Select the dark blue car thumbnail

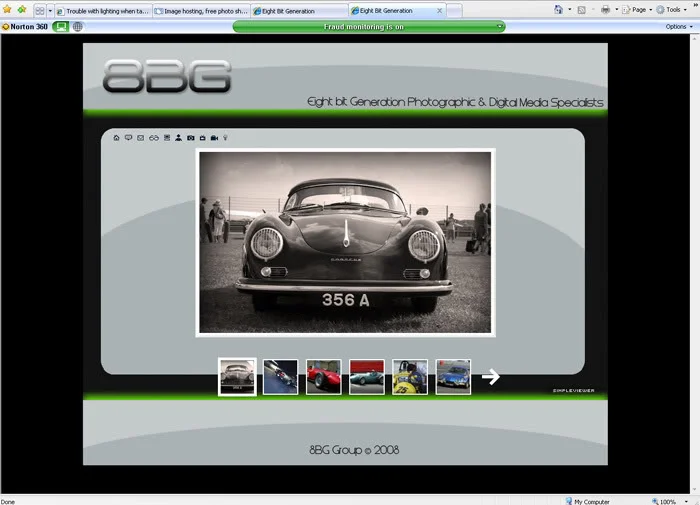(x=280, y=377)
